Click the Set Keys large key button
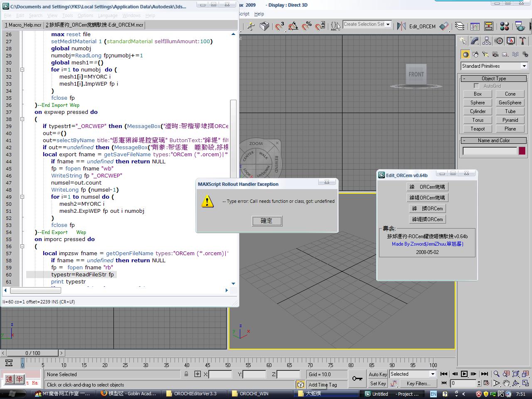532x399 pixels. pos(357,379)
